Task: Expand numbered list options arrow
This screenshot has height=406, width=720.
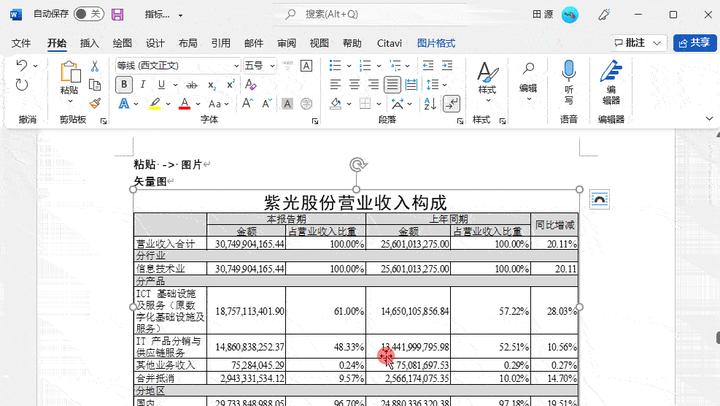Action: [379, 66]
